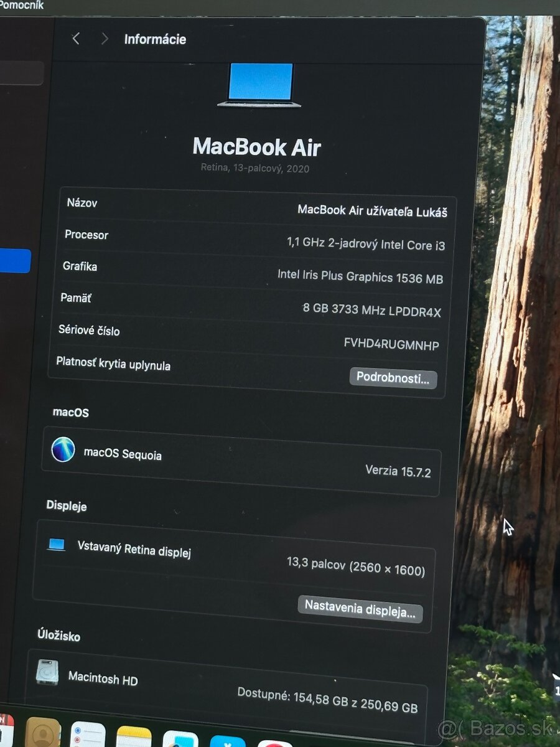Click the value 13,3 palcov (2560 × 1600)
The image size is (560, 747).
pos(356,566)
